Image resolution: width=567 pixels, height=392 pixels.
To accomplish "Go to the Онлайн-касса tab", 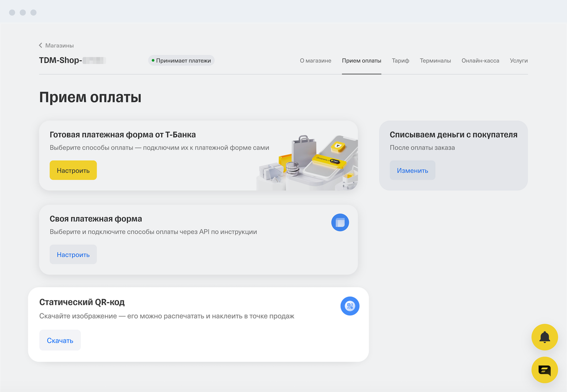I will coord(480,61).
